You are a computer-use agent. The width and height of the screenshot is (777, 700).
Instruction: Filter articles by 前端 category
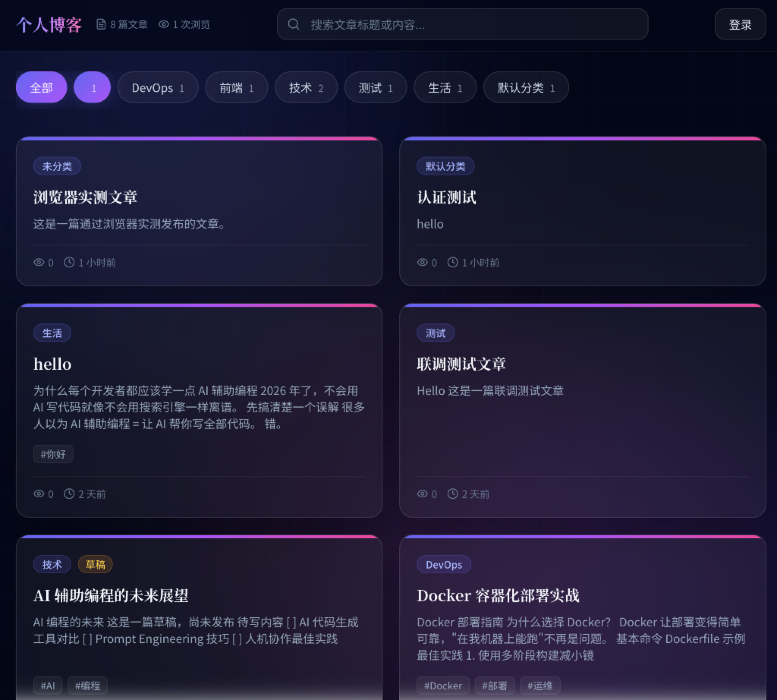click(236, 87)
